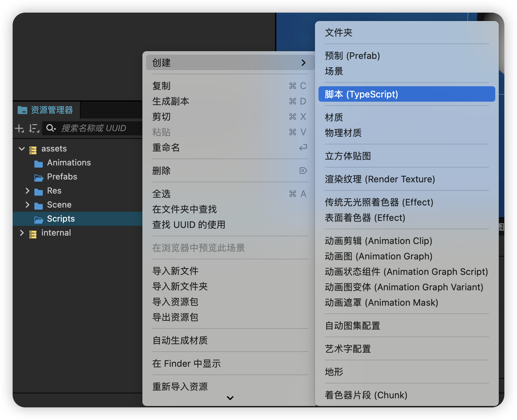Expand the Res folder
The image size is (517, 420).
(x=27, y=191)
